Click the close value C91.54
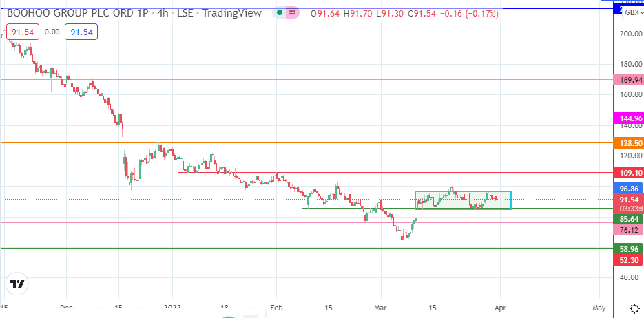 (422, 14)
